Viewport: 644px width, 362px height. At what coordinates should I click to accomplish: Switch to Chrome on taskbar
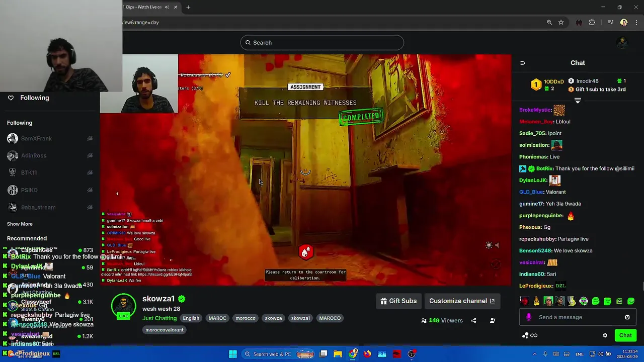(353, 354)
